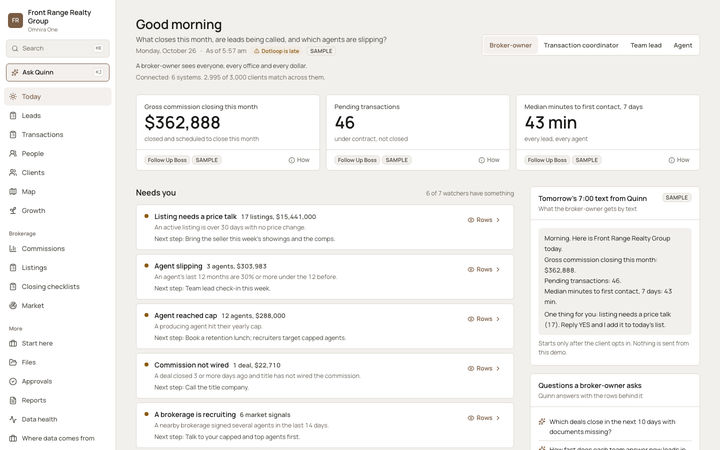The image size is (720, 450).
Task: Open the Closing checklists page link
Action: pos(58,287)
